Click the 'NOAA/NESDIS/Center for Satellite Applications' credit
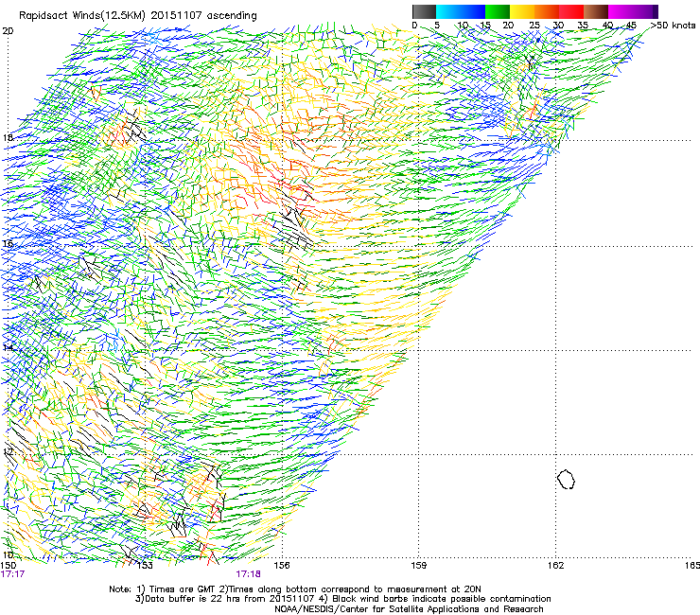 point(377,609)
